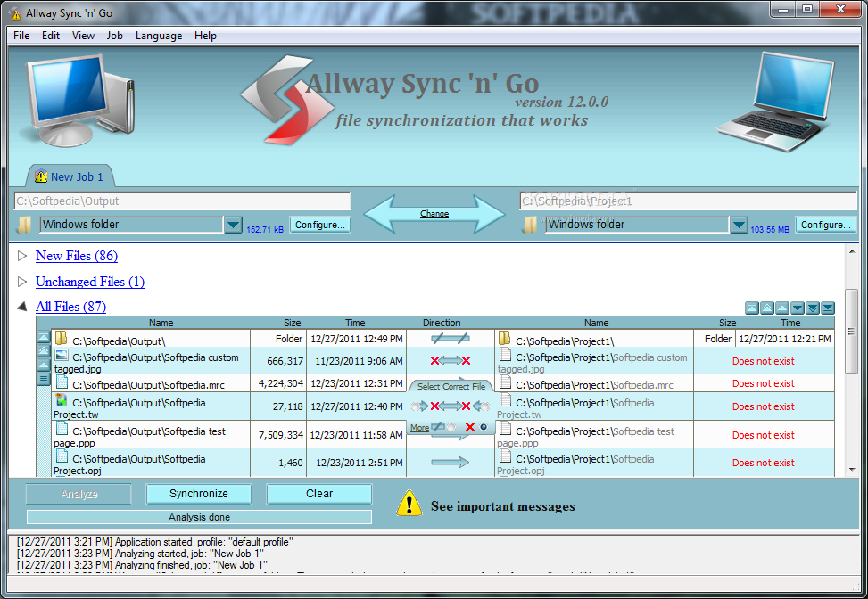Click the double-up page arrow above the right Time column
Viewport: 868px width, 599px height.
(x=766, y=308)
